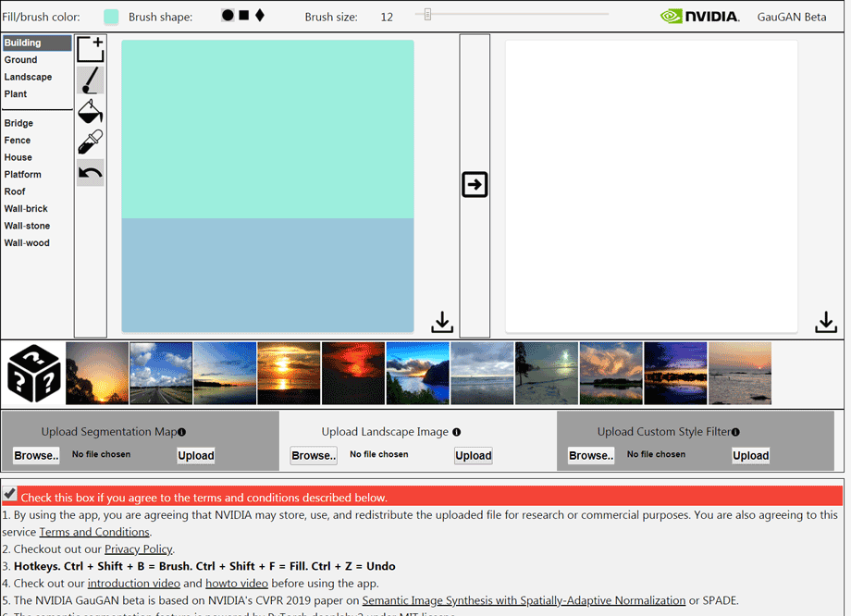Choose the diamond brush shape
The width and height of the screenshot is (851, 616).
click(260, 16)
